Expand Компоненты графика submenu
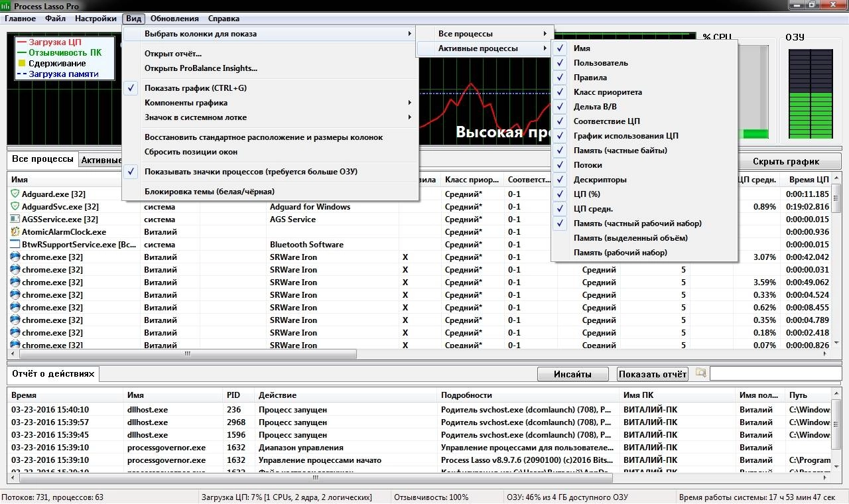This screenshot has width=849, height=504. [270, 103]
